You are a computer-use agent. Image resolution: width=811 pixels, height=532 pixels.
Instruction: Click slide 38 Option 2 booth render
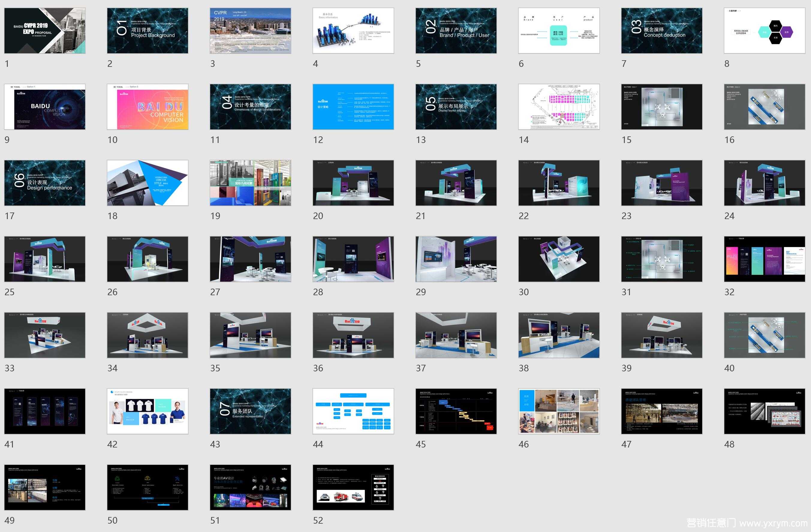coord(559,335)
